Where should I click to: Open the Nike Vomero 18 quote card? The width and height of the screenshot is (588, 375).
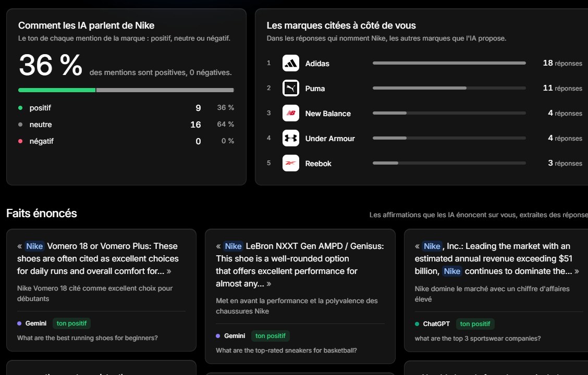pyautogui.click(x=101, y=290)
